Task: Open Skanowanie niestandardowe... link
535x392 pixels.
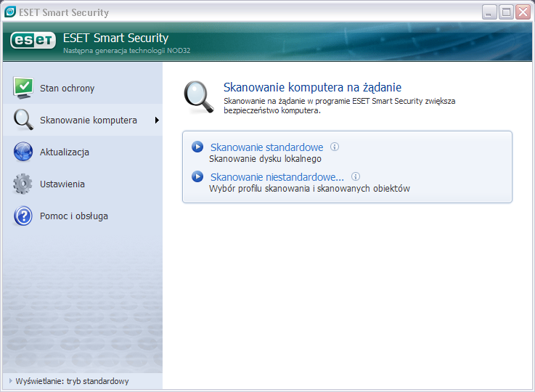Action: [277, 177]
